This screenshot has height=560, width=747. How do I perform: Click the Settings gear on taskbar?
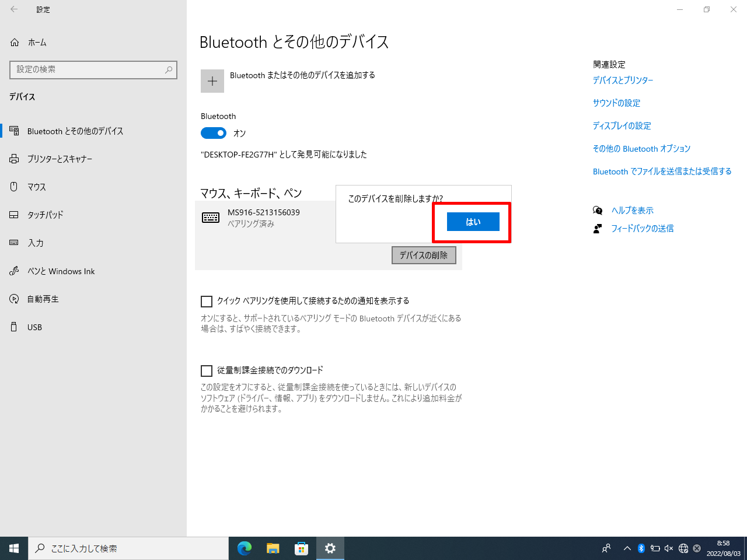coord(330,548)
